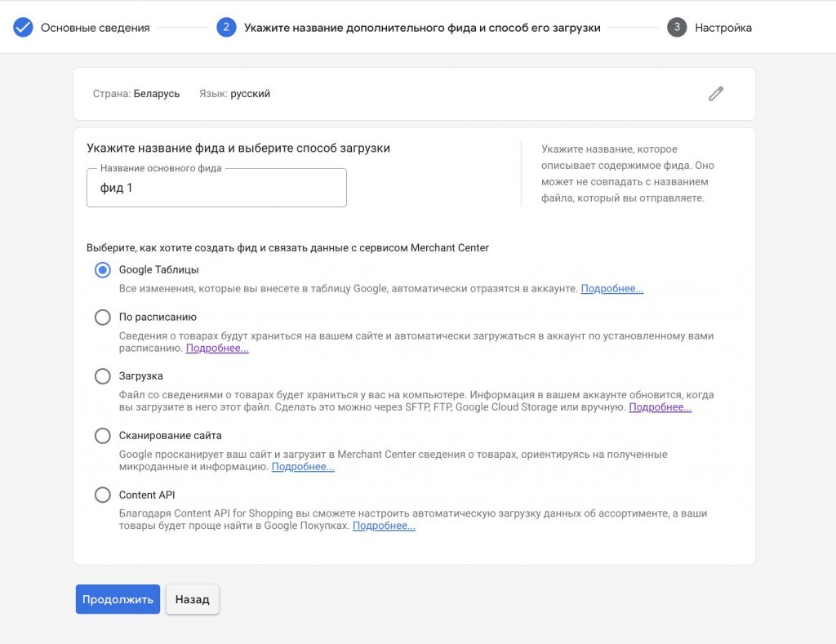
Task: Focus the Название основного фида input field
Action: point(216,188)
